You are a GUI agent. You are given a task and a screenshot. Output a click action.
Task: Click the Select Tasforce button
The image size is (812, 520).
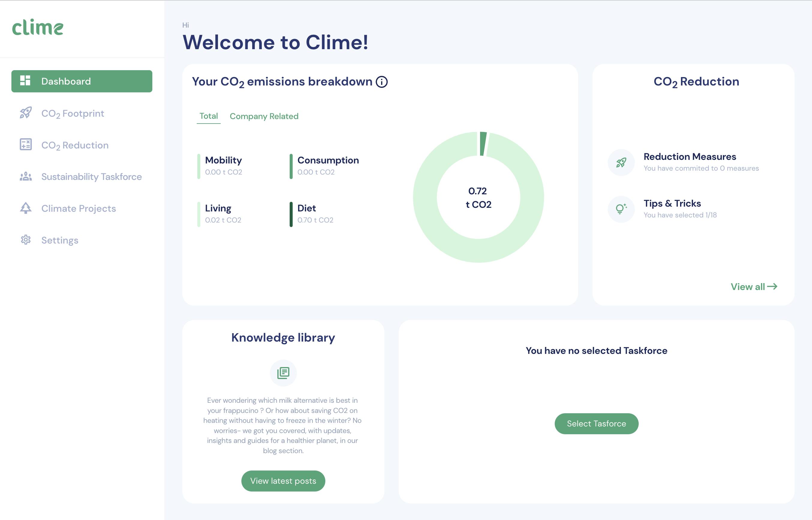pos(597,423)
